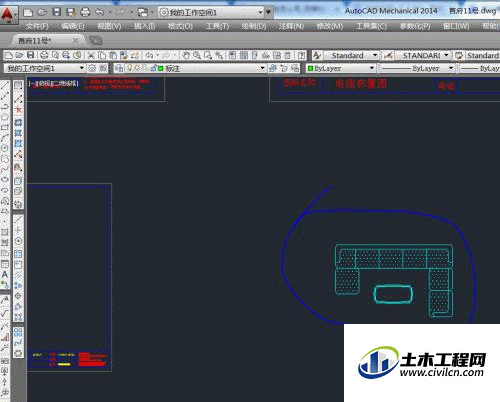Viewport: 500px width, 402px height.
Task: Switch to the 首府11号 drawing tab
Action: tap(35, 41)
